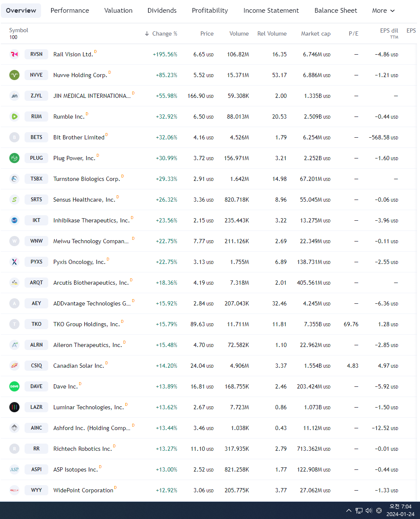Click the Ashford Inc. logo icon
Image resolution: width=420 pixels, height=519 pixels.
click(14, 428)
